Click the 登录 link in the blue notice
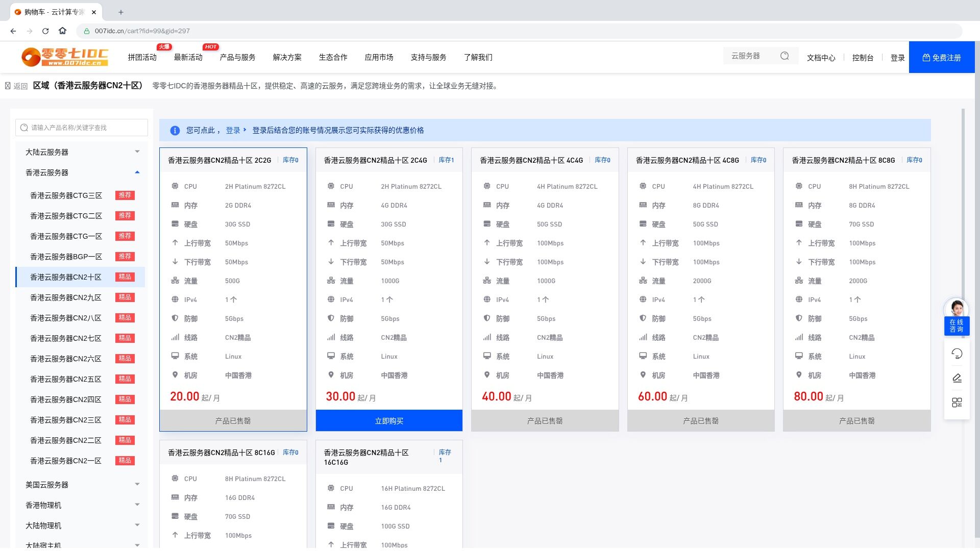 [233, 131]
